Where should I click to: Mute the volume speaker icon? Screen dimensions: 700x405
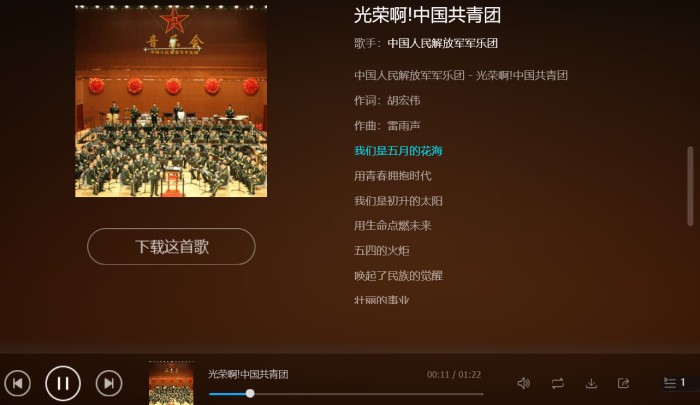pos(524,383)
